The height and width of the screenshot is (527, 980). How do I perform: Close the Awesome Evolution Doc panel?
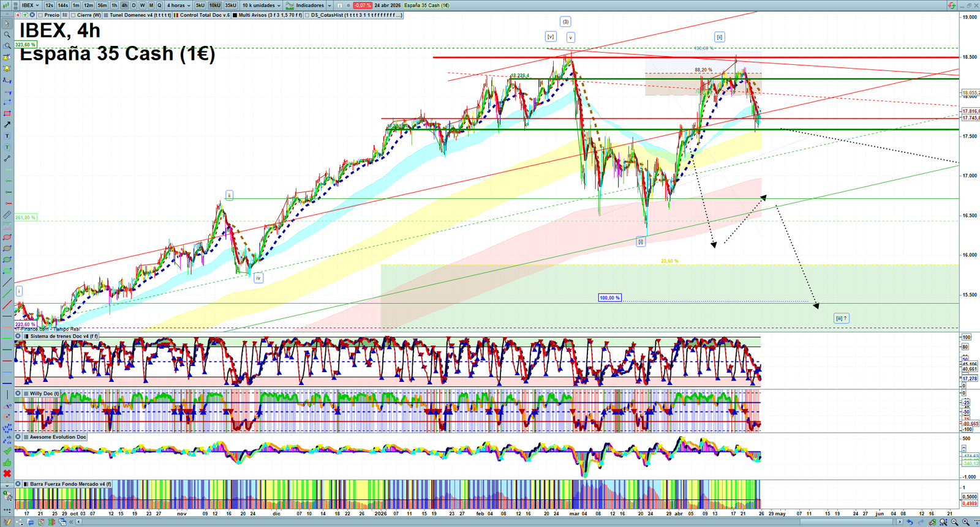coord(18,437)
